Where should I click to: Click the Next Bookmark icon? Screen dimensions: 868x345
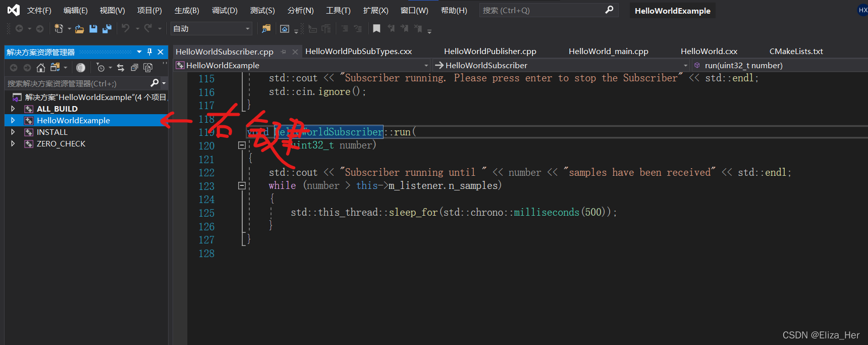click(x=404, y=29)
